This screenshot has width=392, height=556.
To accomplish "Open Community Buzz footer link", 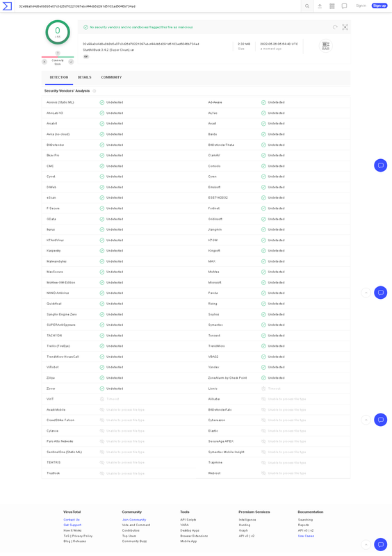I will (x=134, y=541).
